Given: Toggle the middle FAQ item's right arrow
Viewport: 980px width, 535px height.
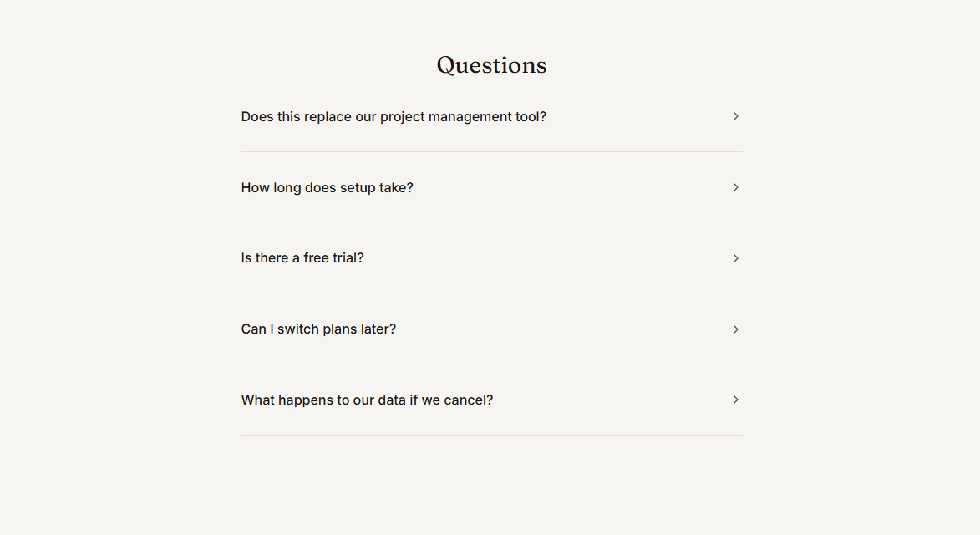Looking at the screenshot, I should [735, 258].
